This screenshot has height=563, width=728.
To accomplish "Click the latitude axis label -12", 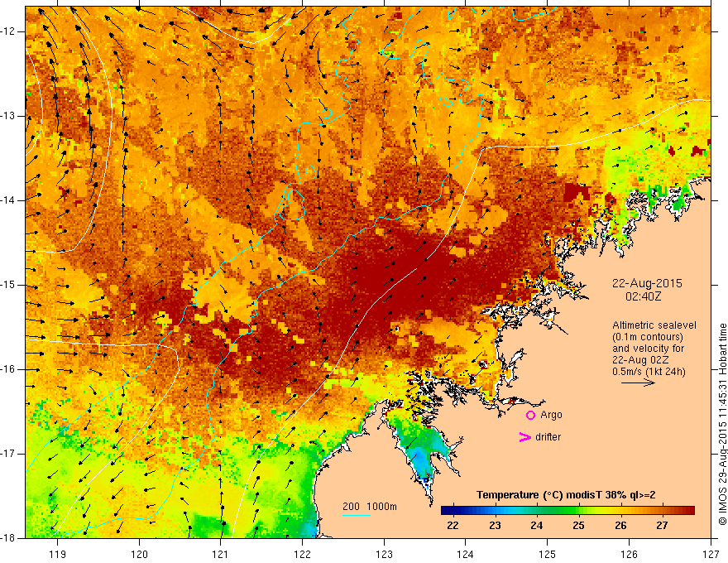I will 9,31.
